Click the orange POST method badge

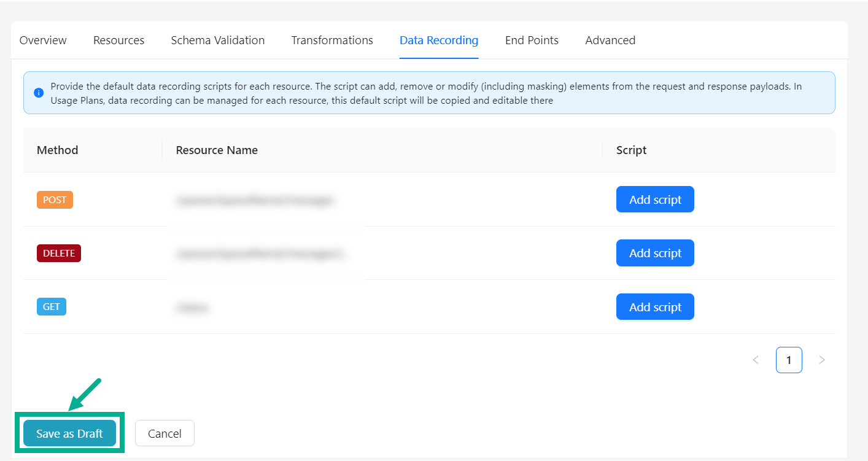coord(55,200)
